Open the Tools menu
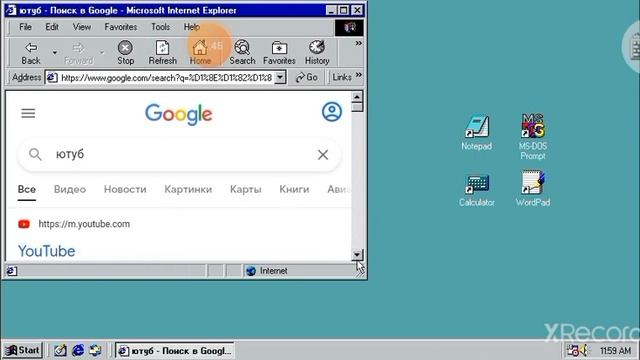Image resolution: width=640 pixels, height=360 pixels. click(160, 27)
